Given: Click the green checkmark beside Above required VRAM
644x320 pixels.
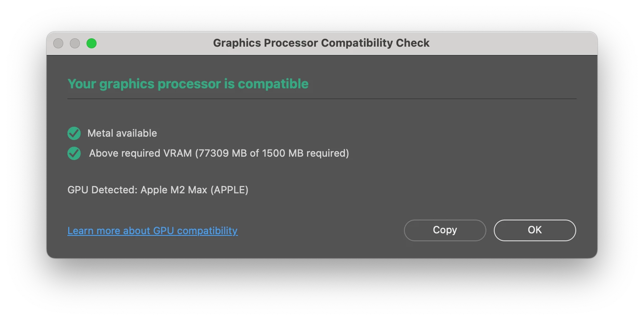Looking at the screenshot, I should [74, 153].
